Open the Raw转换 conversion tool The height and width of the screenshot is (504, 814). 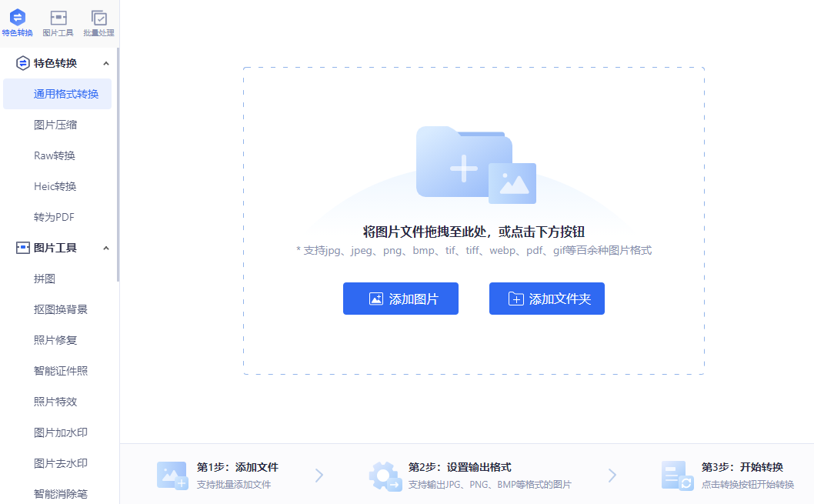54,155
